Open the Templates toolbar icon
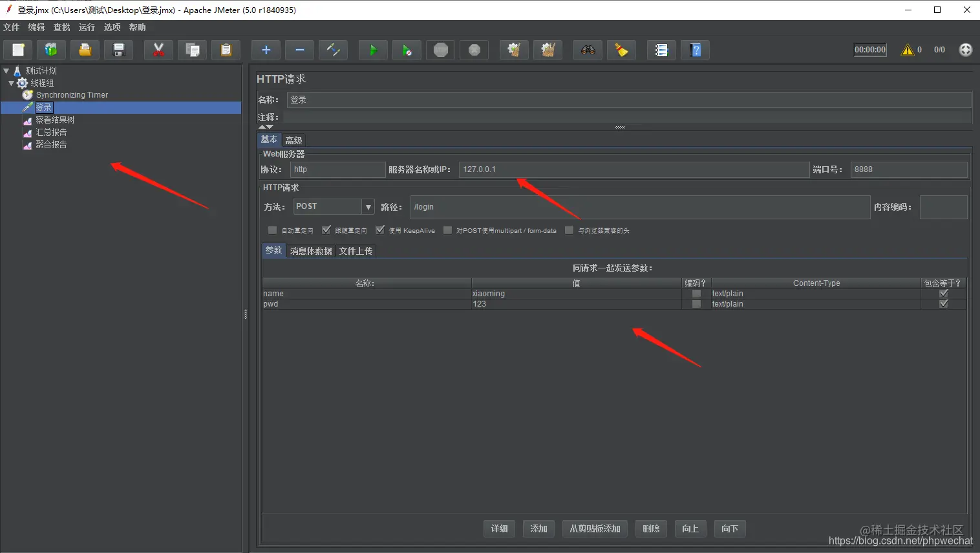Screen dimensions: 980x553 click(x=51, y=50)
